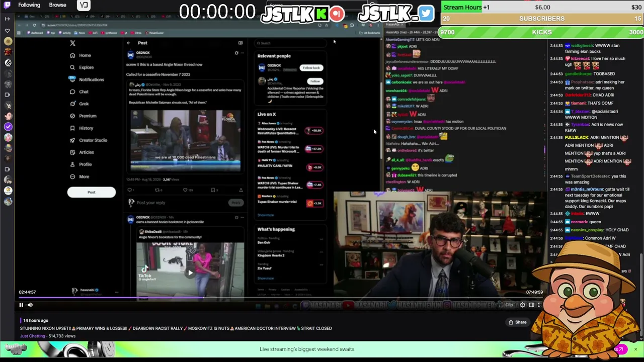This screenshot has height=362, width=644.
Task: Open the video player settings gear
Action: click(x=522, y=305)
